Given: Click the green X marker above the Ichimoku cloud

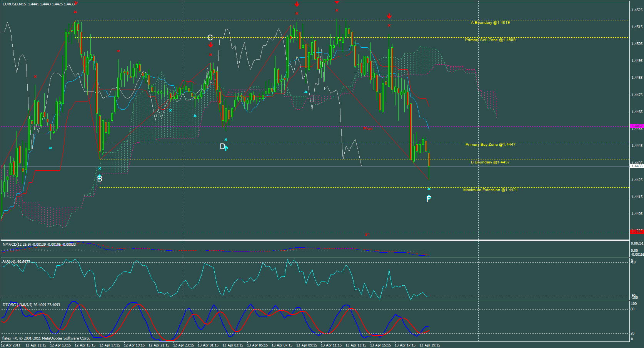Looking at the screenshot, I should tap(305, 92).
